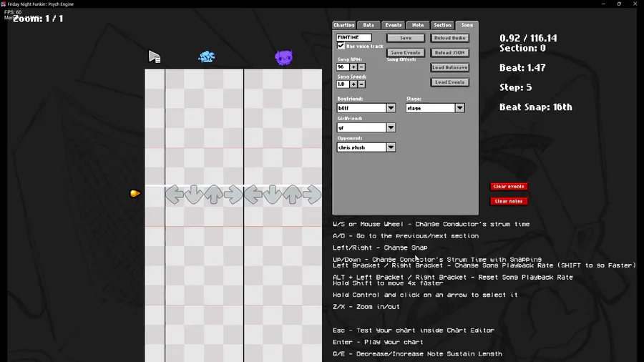Click the Song Speed value field

tap(343, 84)
